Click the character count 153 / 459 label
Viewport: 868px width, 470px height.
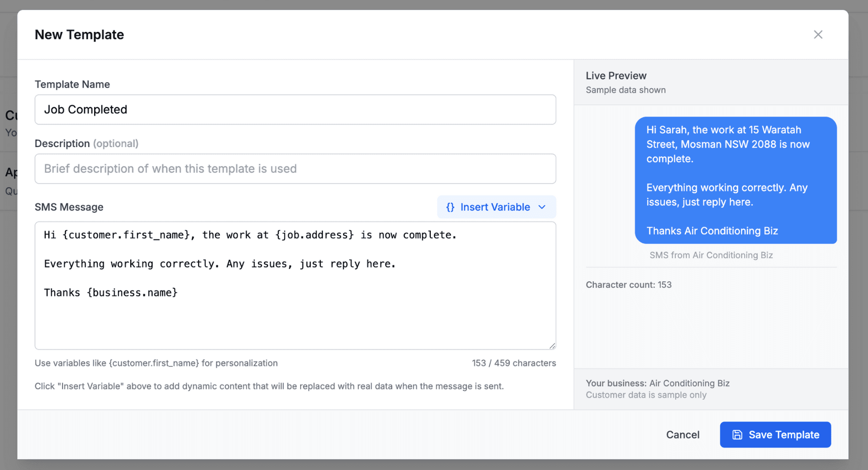[x=513, y=363]
